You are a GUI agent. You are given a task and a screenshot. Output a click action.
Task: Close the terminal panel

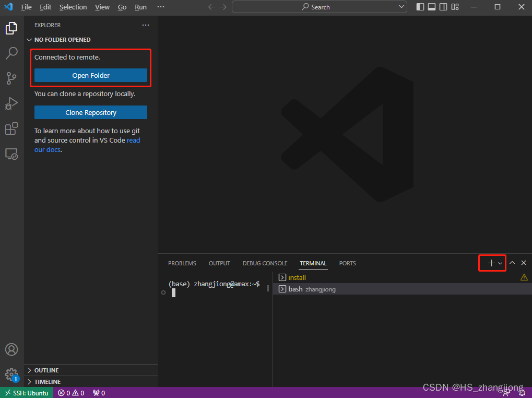[524, 263]
